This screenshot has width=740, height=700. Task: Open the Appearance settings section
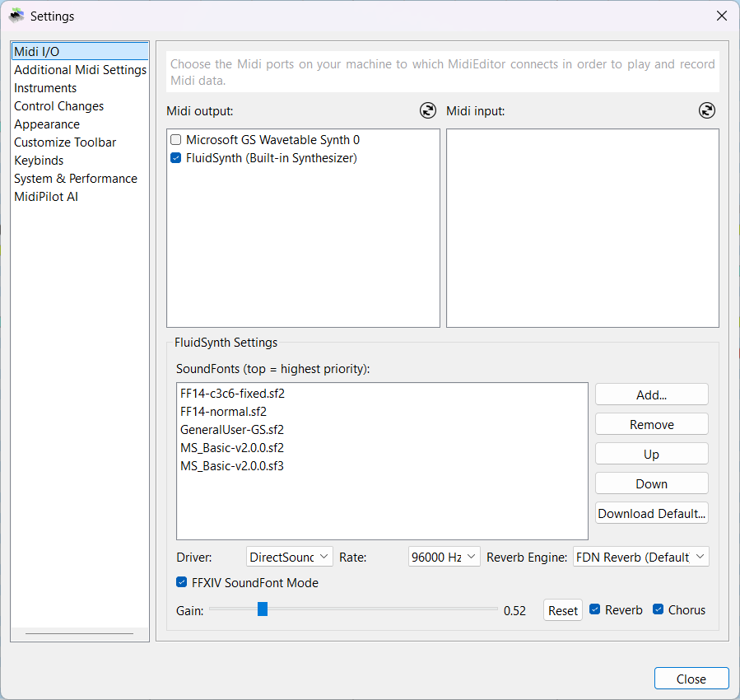click(47, 124)
